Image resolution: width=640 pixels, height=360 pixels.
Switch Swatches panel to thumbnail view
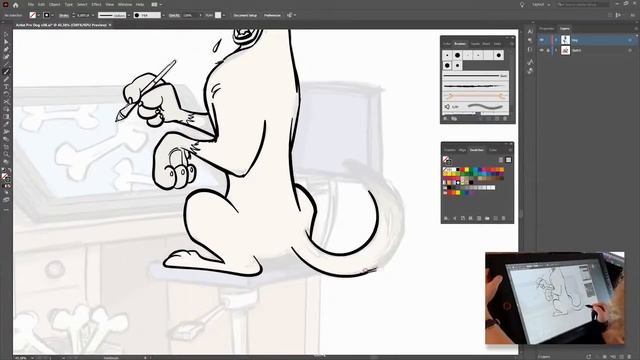pyautogui.click(x=508, y=160)
